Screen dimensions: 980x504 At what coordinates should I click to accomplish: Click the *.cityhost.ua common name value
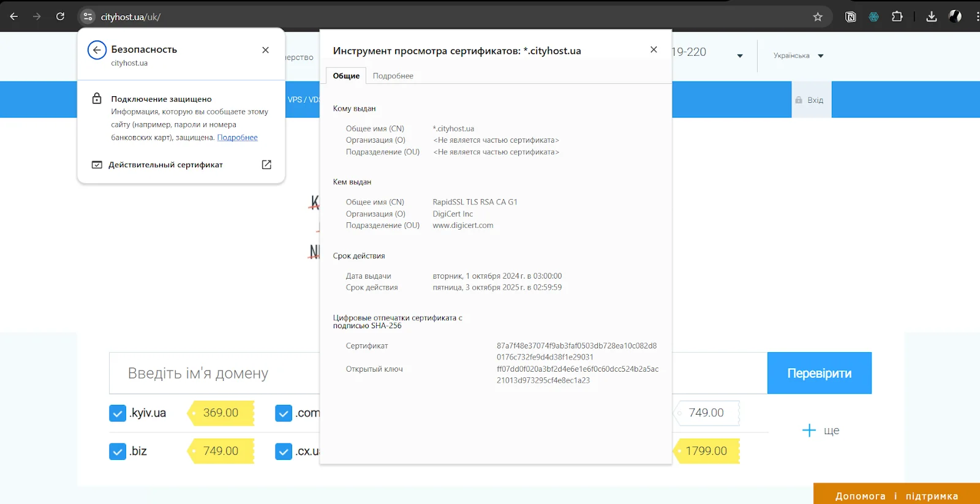click(454, 129)
